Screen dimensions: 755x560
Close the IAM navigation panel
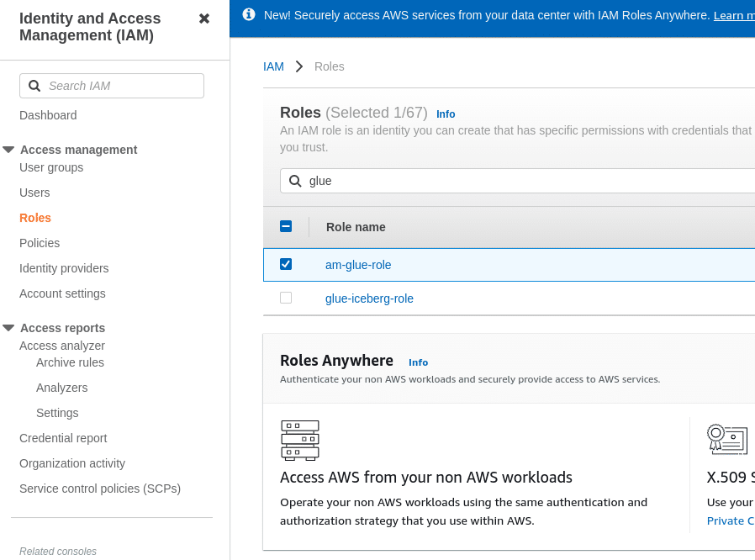204,18
